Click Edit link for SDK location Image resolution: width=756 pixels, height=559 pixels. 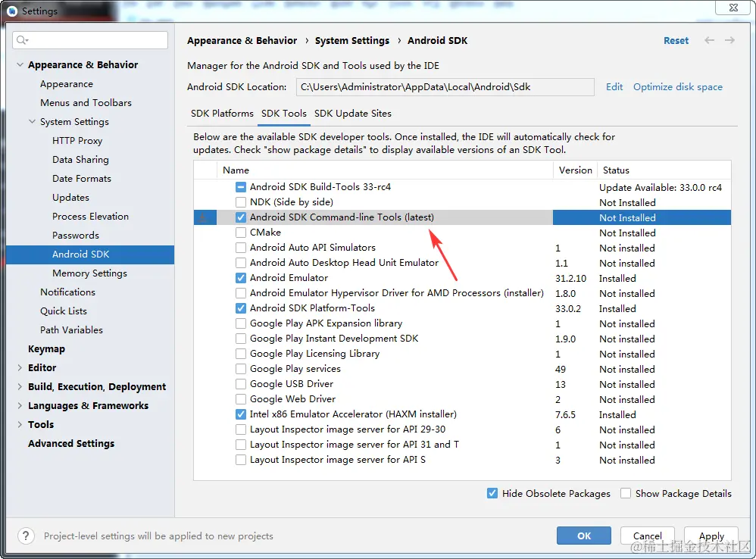point(614,87)
